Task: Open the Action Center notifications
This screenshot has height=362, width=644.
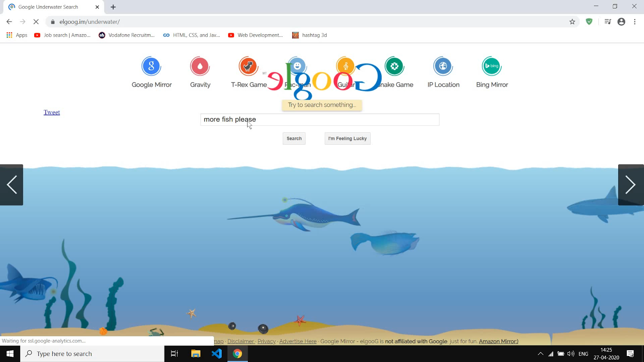Action: [x=630, y=354]
